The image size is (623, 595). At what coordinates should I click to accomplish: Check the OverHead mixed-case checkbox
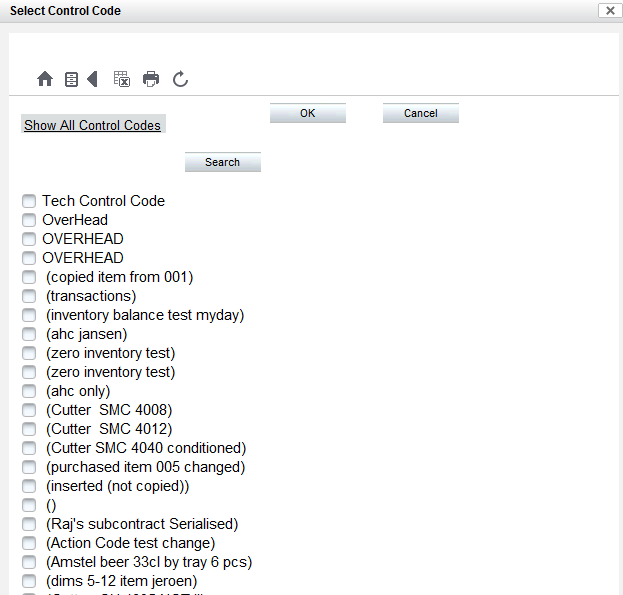pyautogui.click(x=29, y=220)
